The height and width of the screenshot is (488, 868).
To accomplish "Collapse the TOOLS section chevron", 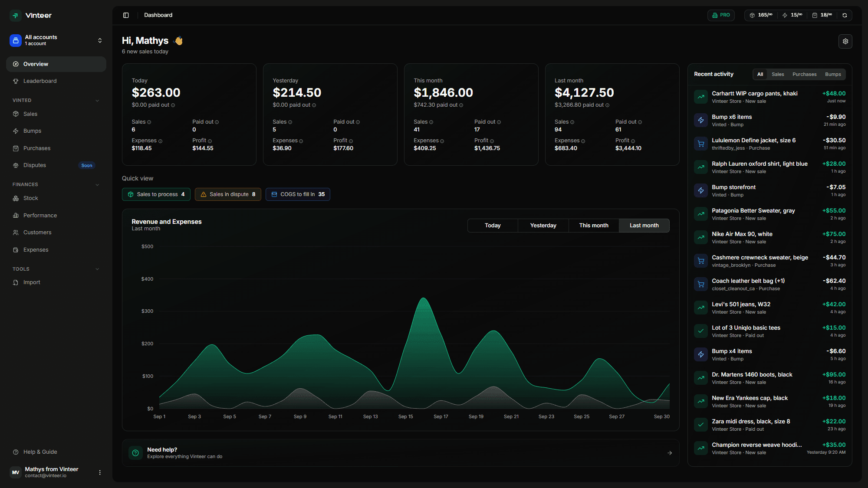I will (97, 269).
